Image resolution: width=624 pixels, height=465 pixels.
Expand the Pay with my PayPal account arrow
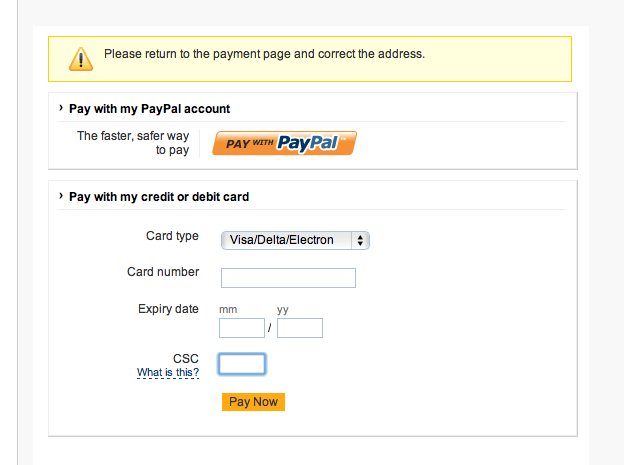61,108
